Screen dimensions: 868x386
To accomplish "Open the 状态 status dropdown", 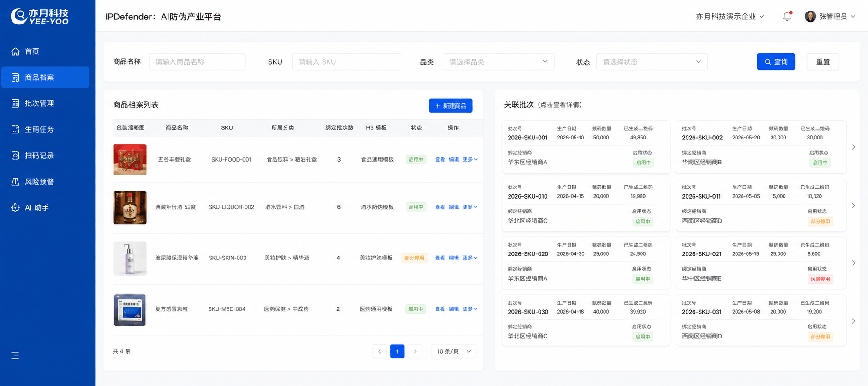I will pyautogui.click(x=652, y=62).
